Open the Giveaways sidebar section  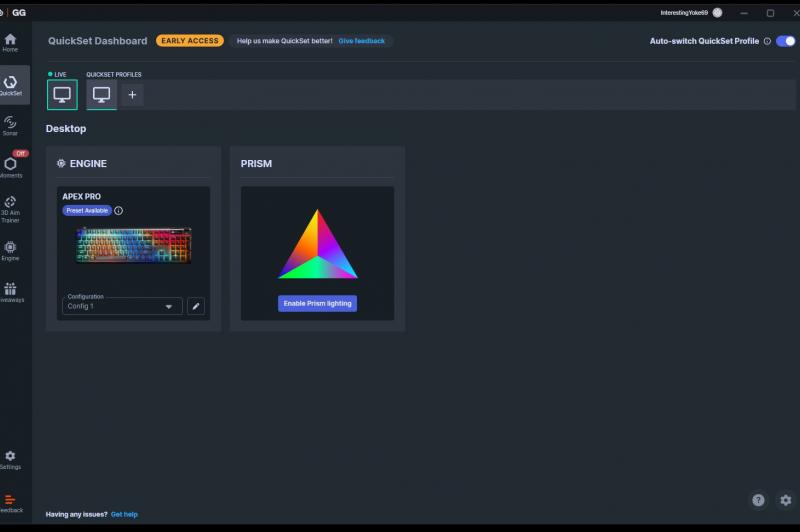click(x=10, y=293)
